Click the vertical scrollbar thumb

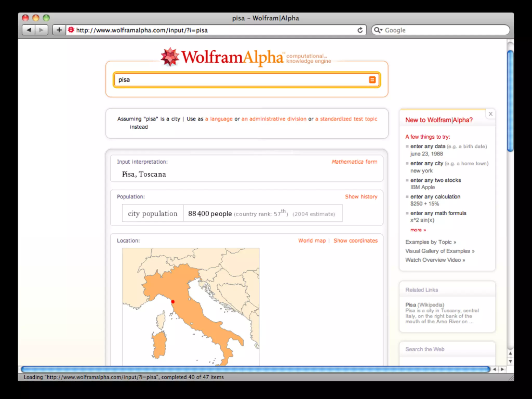coord(510,100)
